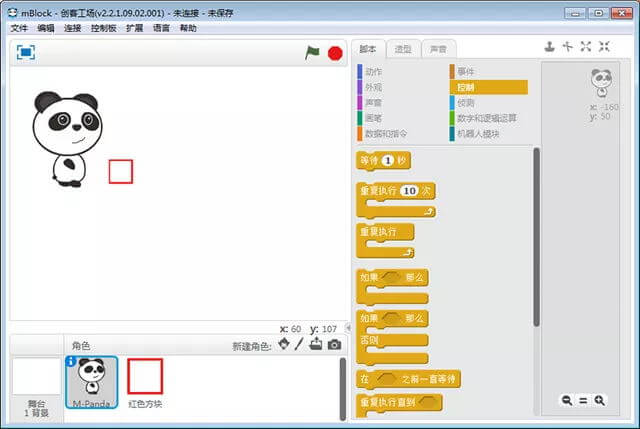Select the M-Panda sprite thumbnail
Image resolution: width=640 pixels, height=429 pixels.
click(92, 382)
